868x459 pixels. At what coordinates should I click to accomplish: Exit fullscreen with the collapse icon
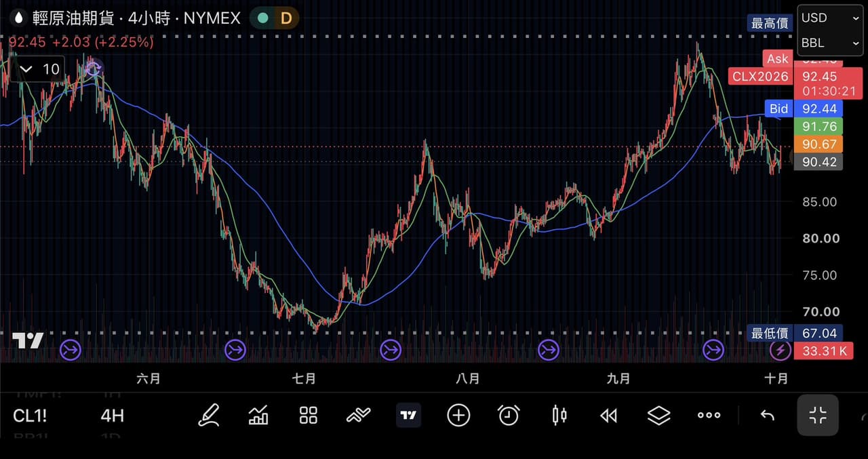coord(818,415)
